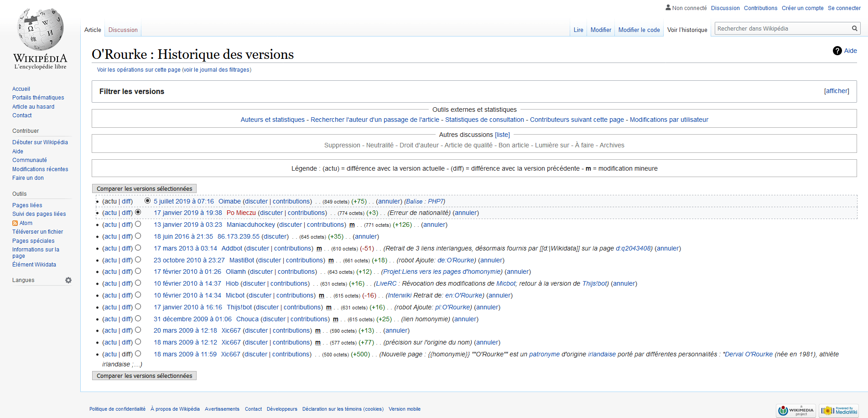The width and height of the screenshot is (868, 418).
Task: Switch to the Discussion tab
Action: tap(123, 30)
